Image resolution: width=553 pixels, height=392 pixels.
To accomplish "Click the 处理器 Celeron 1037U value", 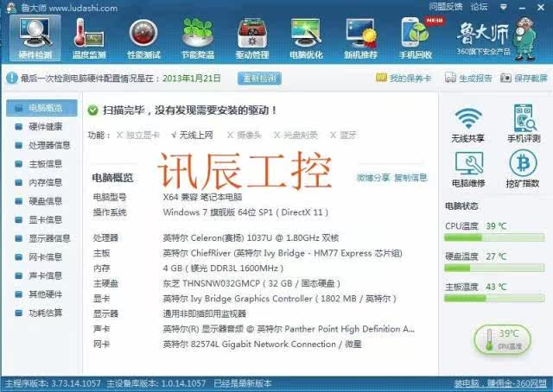I will (x=251, y=238).
